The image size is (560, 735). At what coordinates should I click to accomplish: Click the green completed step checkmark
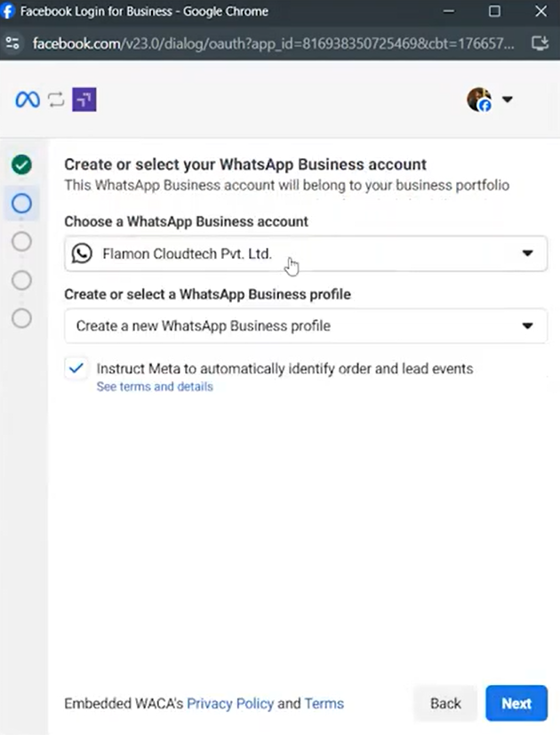21,165
